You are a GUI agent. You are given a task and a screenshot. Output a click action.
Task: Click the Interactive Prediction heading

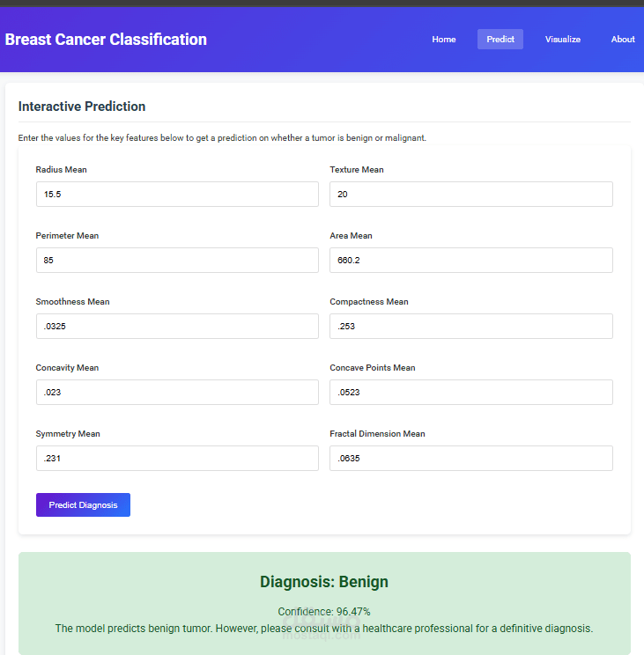pos(82,107)
